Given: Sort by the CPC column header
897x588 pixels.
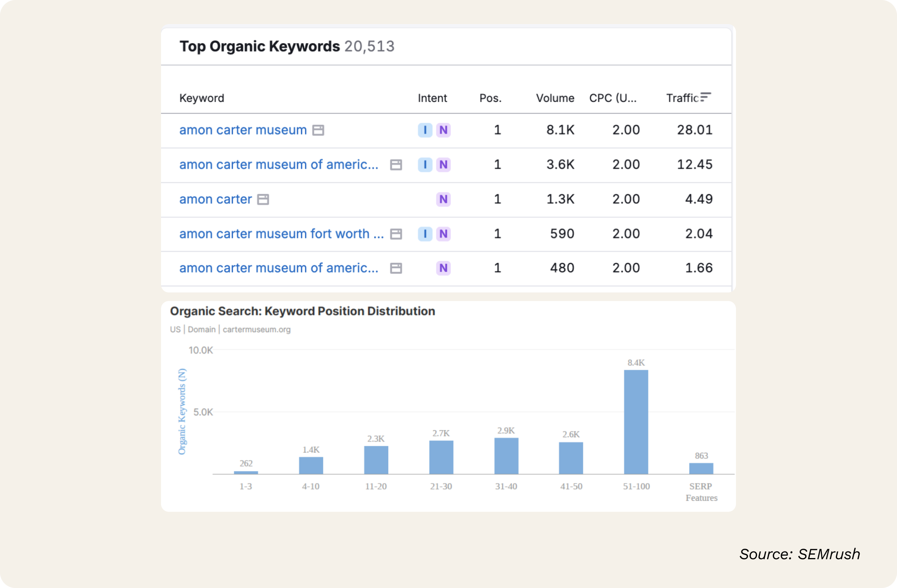Looking at the screenshot, I should click(612, 98).
